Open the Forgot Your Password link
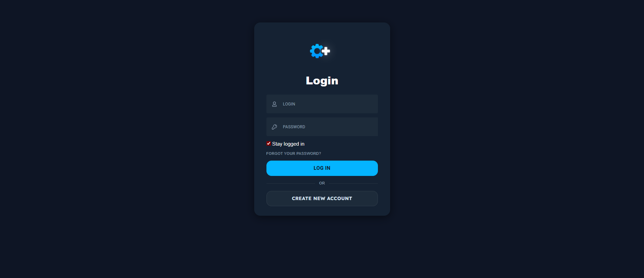The height and width of the screenshot is (278, 644). tap(294, 153)
